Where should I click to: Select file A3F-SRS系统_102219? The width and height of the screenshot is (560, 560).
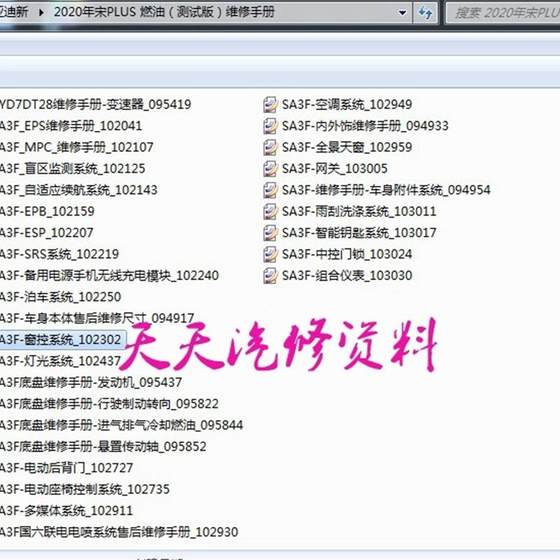click(59, 254)
